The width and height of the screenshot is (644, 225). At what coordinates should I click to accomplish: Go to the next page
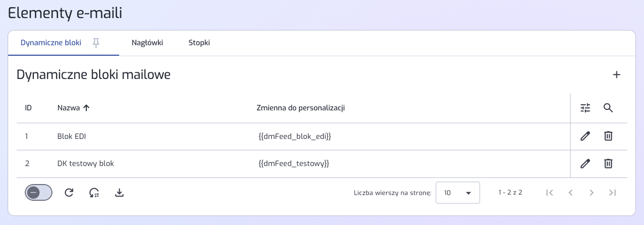592,193
